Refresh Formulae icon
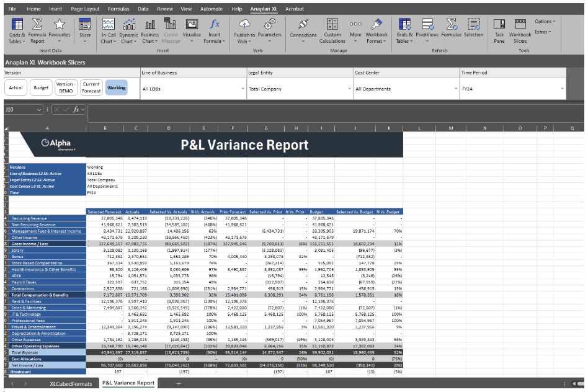The width and height of the screenshot is (588, 392). click(451, 28)
